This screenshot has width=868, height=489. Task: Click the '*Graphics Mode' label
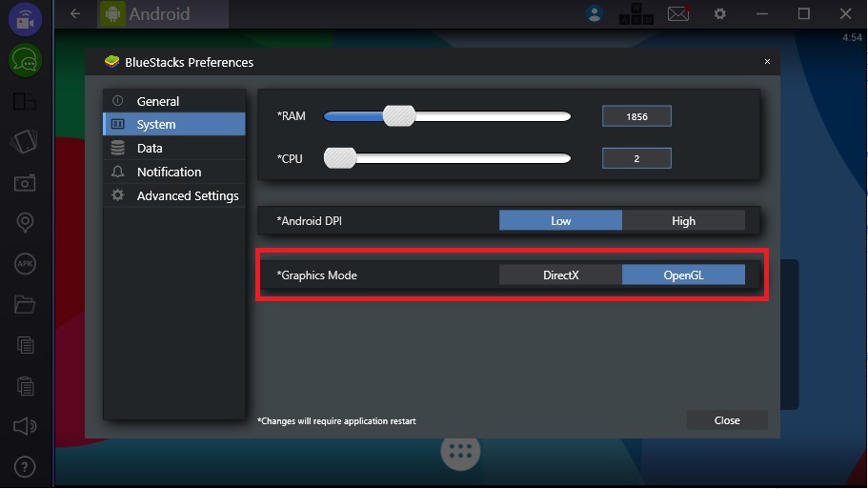point(316,275)
